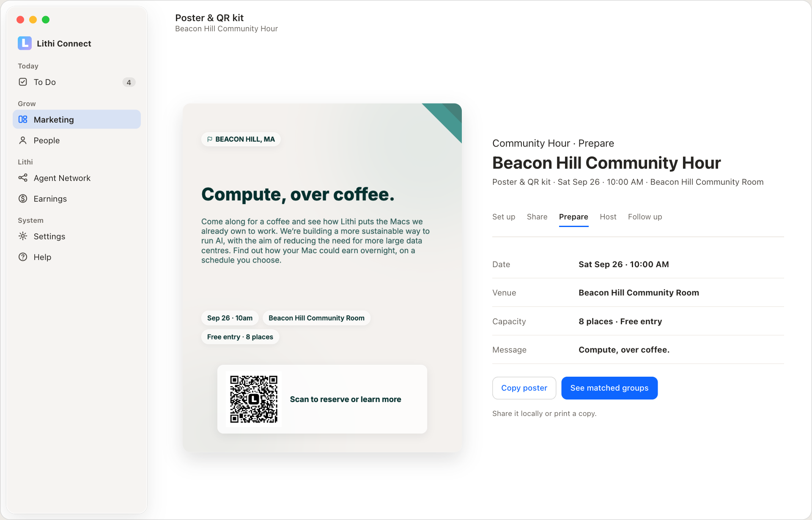The image size is (812, 520).
Task: Click the QR code on the poster
Action: pos(254,399)
